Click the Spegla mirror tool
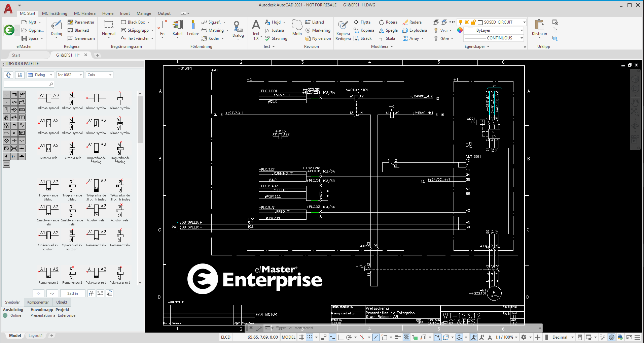The image size is (644, 343). pyautogui.click(x=388, y=30)
